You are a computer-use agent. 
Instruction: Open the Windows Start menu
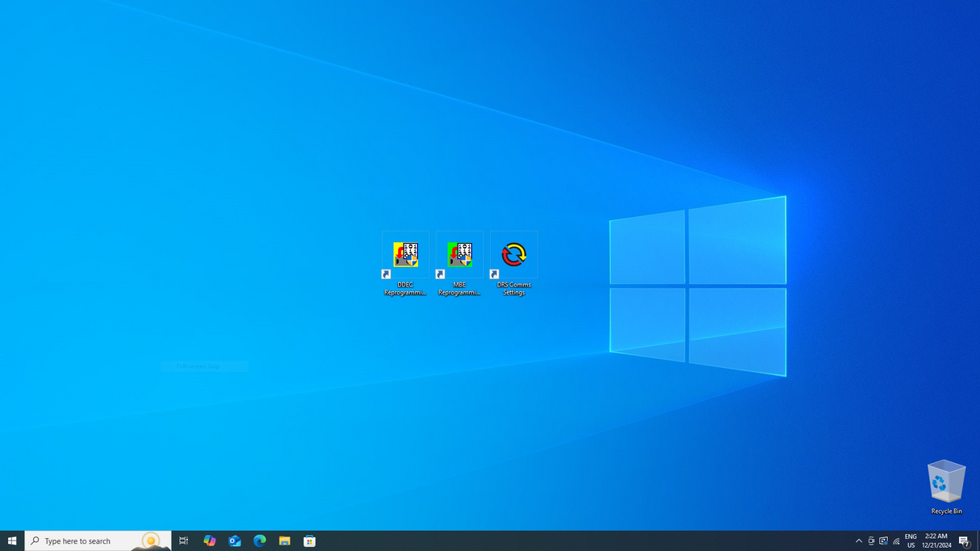click(x=12, y=541)
